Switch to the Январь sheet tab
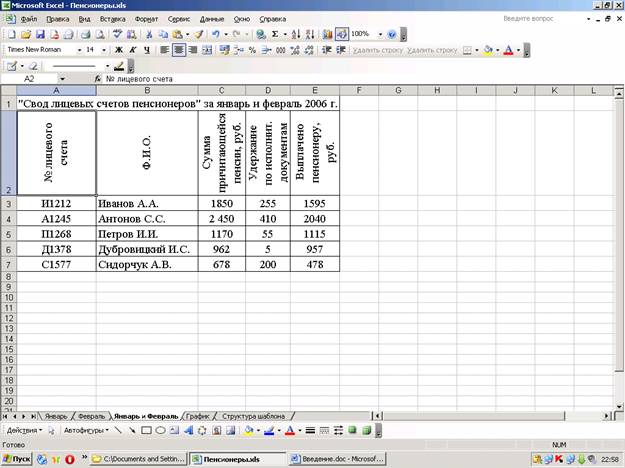 (x=56, y=414)
